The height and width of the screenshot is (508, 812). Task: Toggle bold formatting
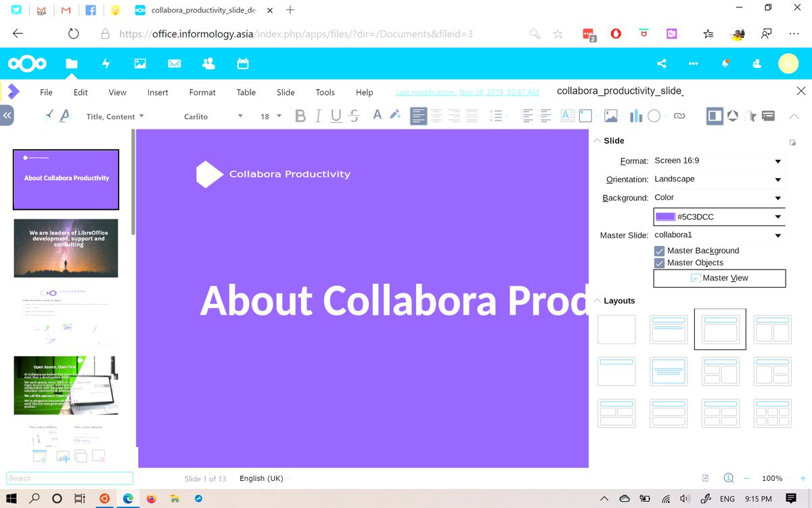pos(300,116)
